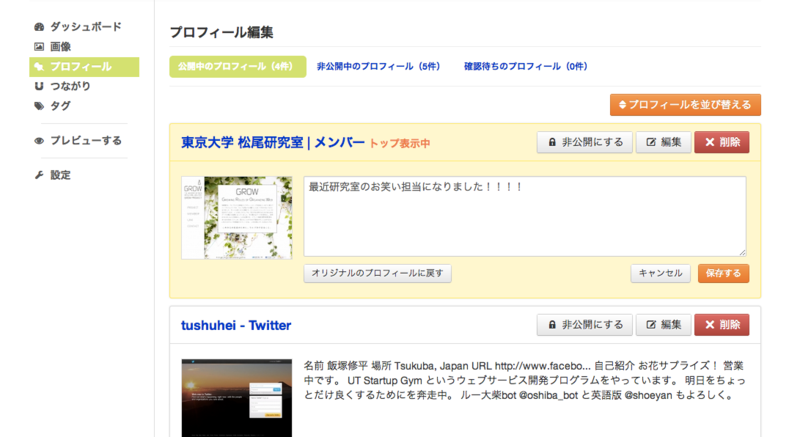Image resolution: width=800 pixels, height=437 pixels.
Task: Click the wrench icon beside 設定
Action: (x=39, y=175)
